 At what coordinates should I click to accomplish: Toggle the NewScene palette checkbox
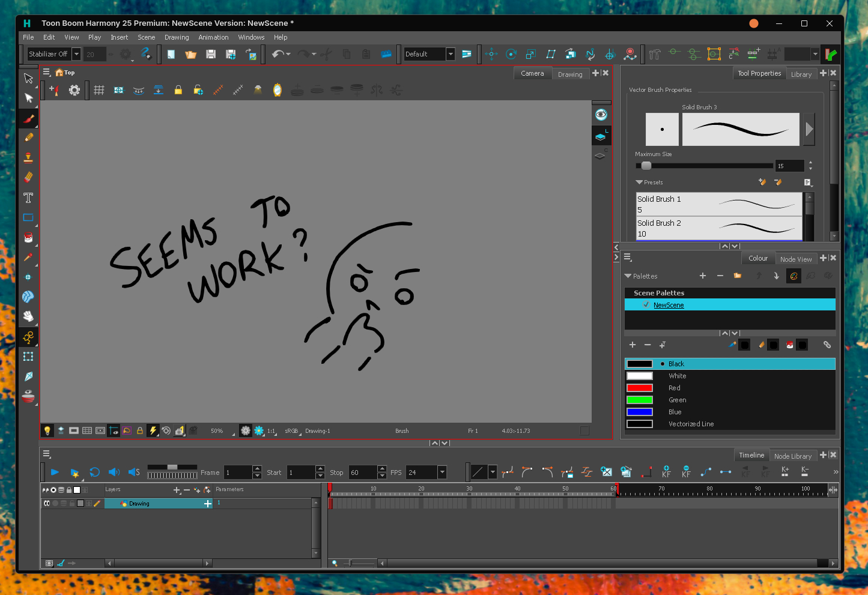point(646,305)
